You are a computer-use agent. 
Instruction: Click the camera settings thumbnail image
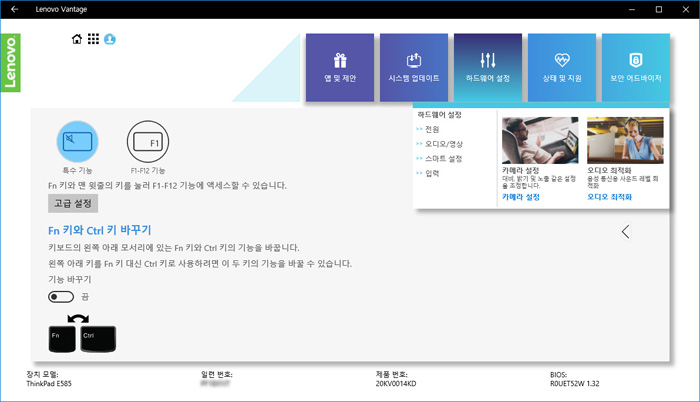coord(540,140)
